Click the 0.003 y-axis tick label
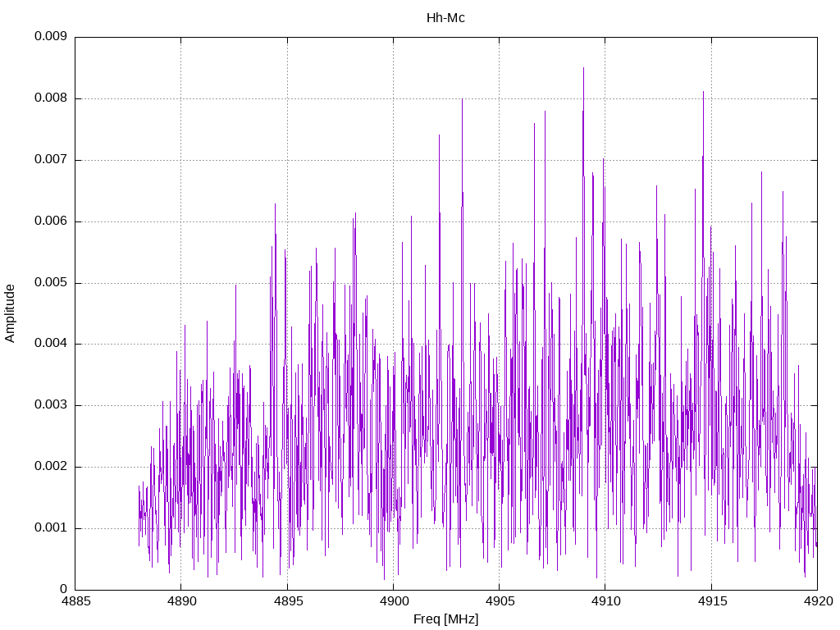Image resolution: width=840 pixels, height=630 pixels. (x=51, y=405)
